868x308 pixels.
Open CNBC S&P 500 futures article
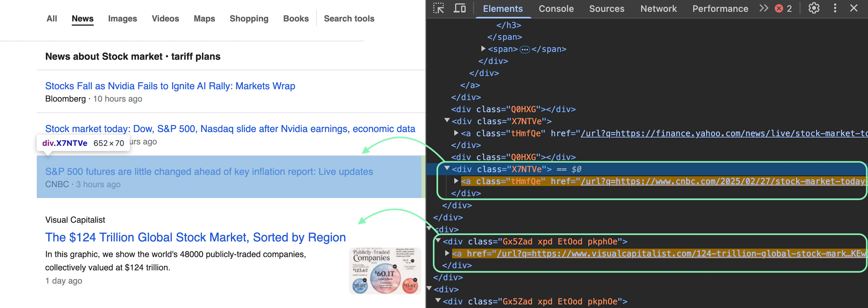click(x=209, y=172)
